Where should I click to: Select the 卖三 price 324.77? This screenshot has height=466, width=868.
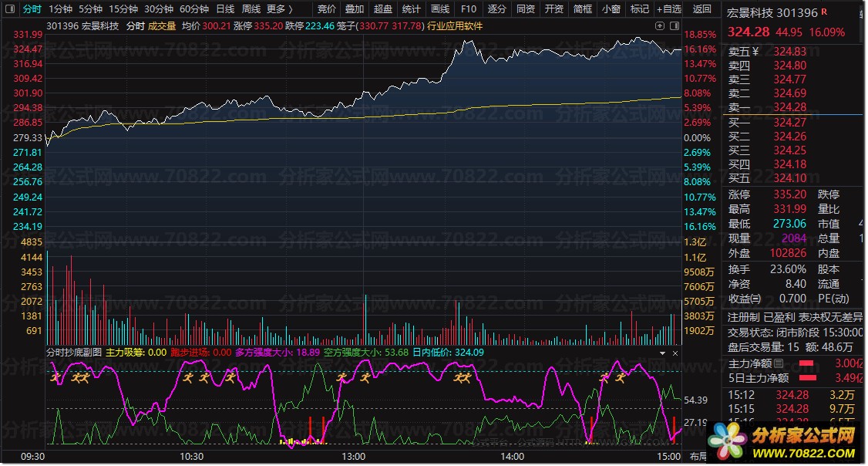point(790,79)
